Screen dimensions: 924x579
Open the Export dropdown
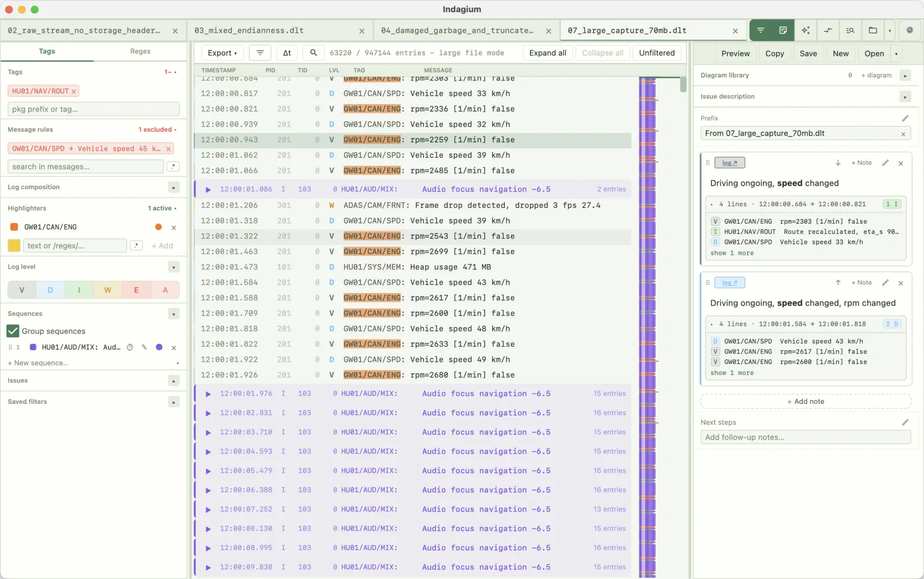pyautogui.click(x=222, y=53)
